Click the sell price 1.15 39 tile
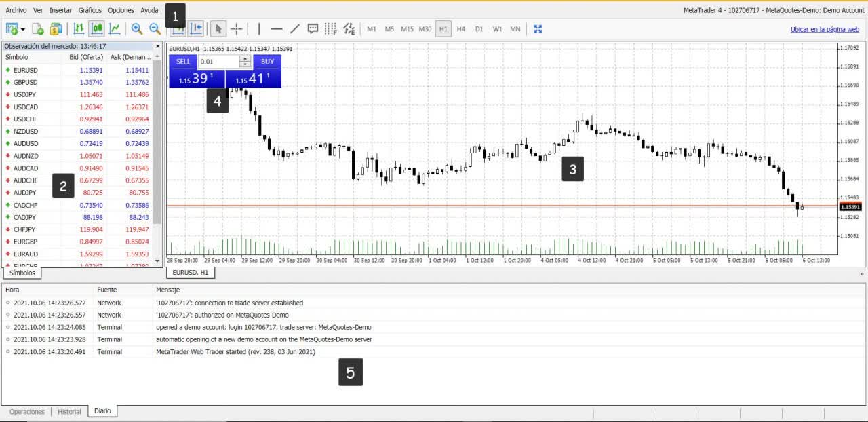This screenshot has height=422, width=868. [197, 79]
